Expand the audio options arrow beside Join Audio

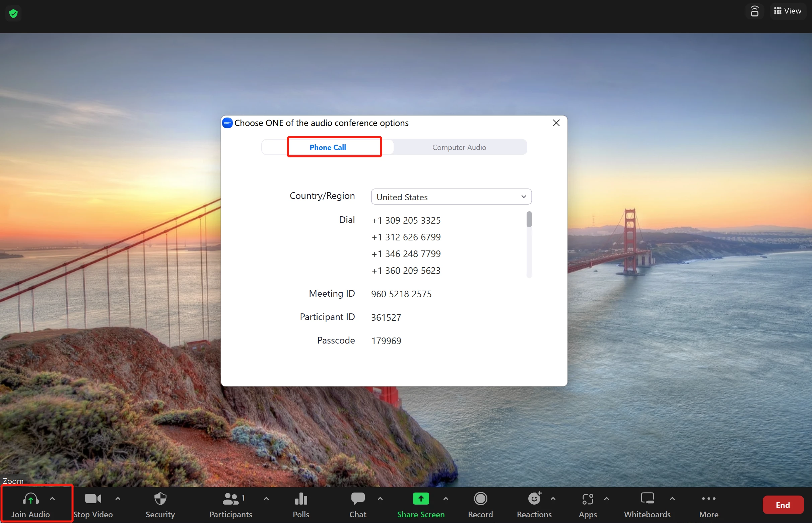(x=52, y=499)
